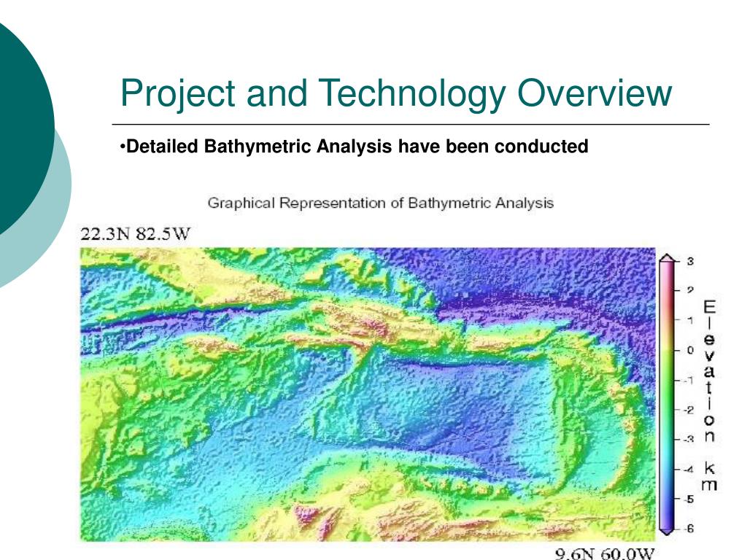
Task: Click the '-6' tick on the elevation scale
Action: 689,529
